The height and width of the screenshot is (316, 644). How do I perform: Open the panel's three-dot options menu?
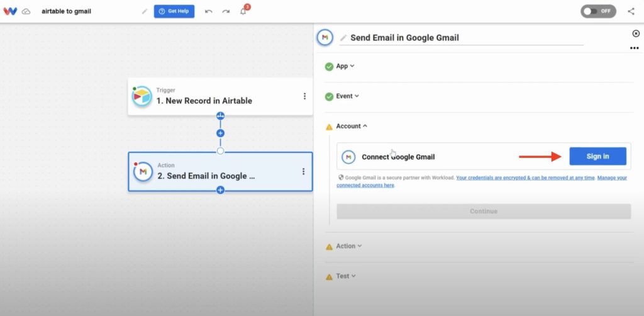click(x=634, y=48)
